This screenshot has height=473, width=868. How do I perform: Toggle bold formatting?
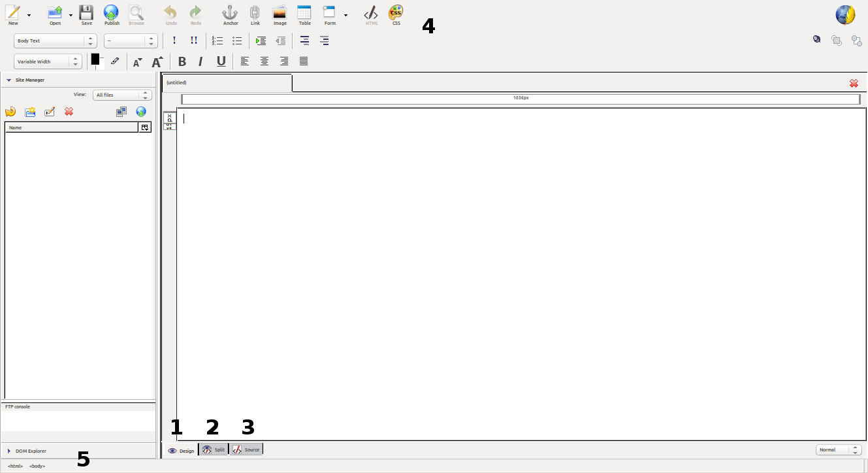[x=182, y=61]
